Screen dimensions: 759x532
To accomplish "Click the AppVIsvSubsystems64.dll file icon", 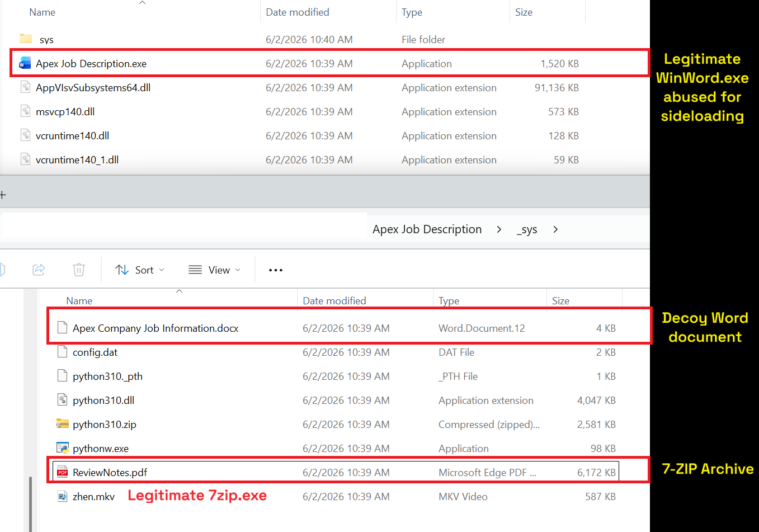I will 25,87.
